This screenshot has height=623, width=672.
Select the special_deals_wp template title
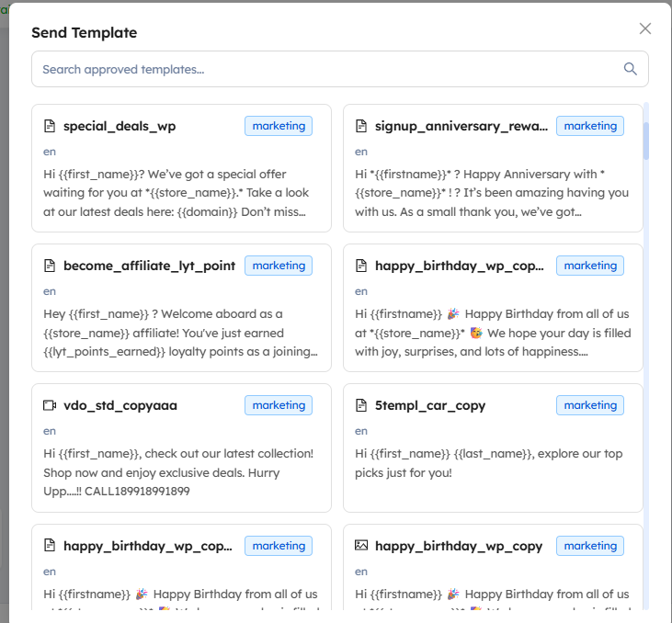[x=120, y=126]
